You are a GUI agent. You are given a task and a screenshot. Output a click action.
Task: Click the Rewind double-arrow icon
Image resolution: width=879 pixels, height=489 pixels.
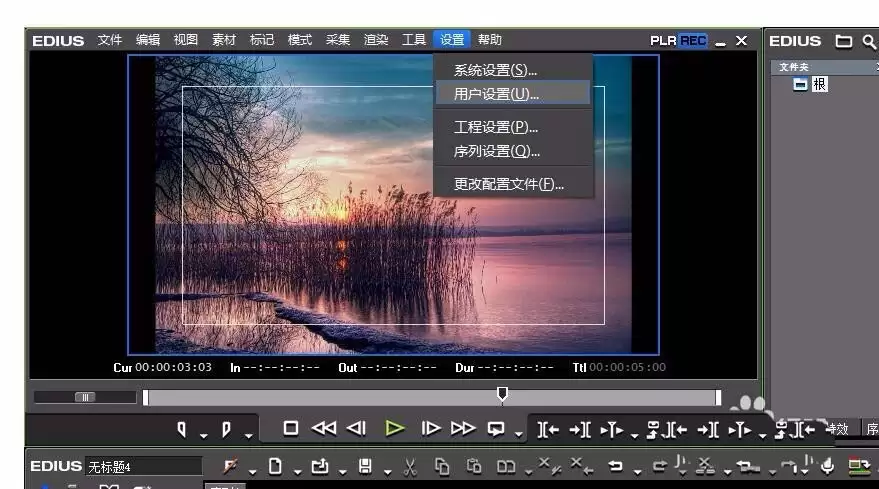[323, 428]
